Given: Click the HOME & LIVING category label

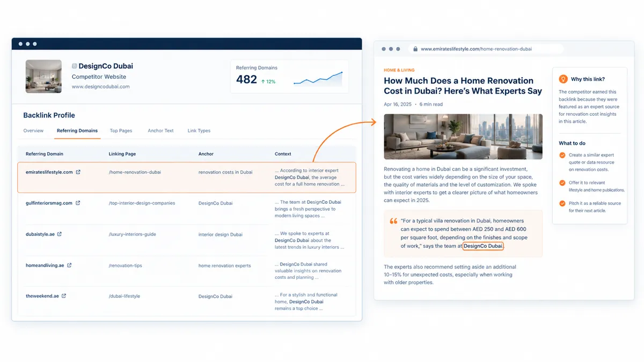Looking at the screenshot, I should pyautogui.click(x=399, y=70).
